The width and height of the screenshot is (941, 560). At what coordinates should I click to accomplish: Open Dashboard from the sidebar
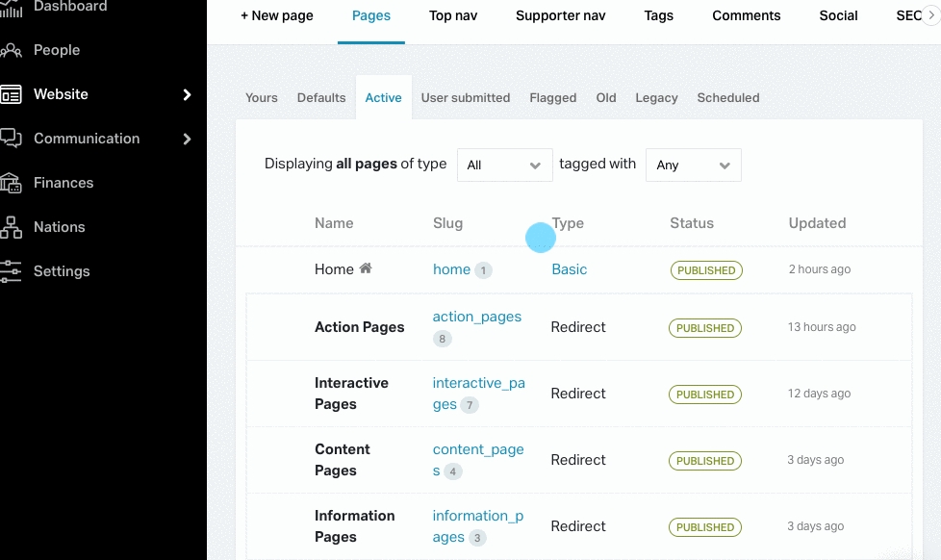pos(67,6)
